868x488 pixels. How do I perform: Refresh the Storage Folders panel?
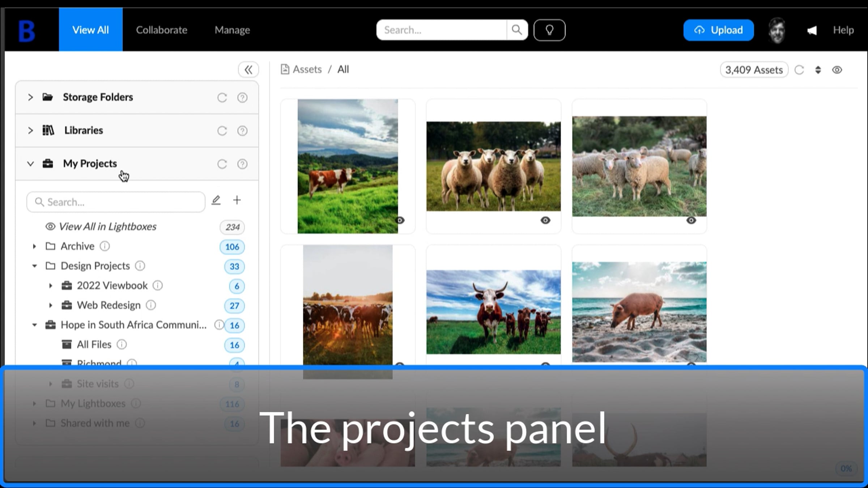pos(222,98)
